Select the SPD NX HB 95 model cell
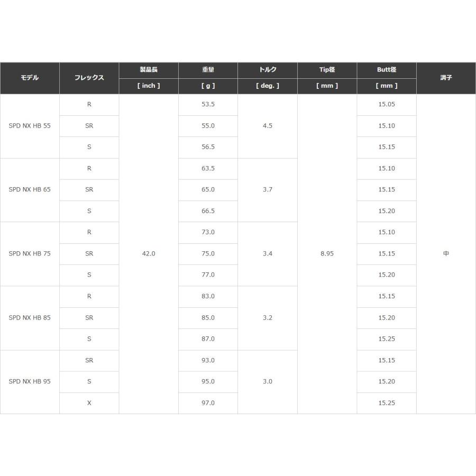 point(30,382)
